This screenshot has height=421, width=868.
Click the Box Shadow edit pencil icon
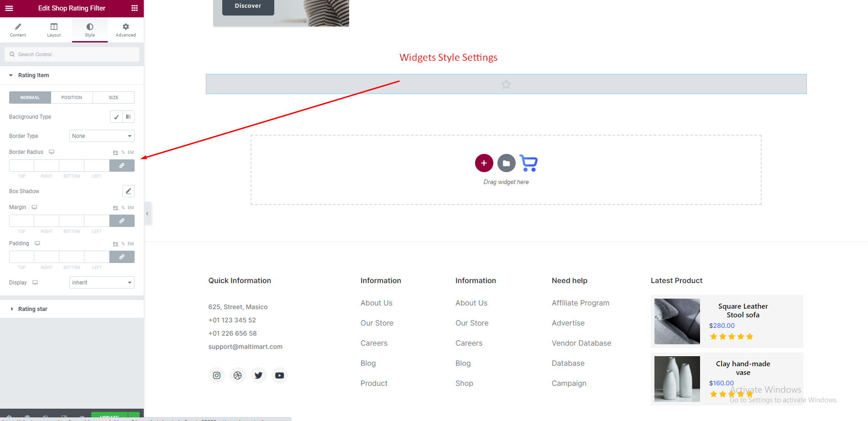point(128,191)
